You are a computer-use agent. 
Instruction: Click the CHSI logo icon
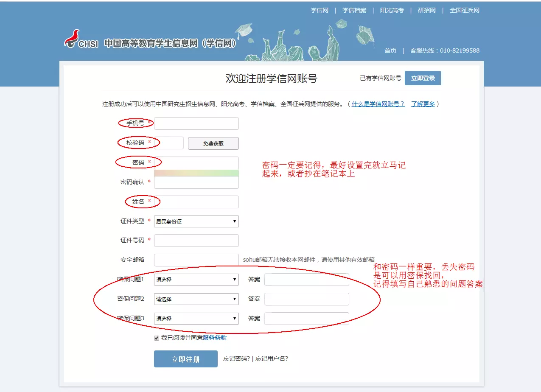click(81, 39)
